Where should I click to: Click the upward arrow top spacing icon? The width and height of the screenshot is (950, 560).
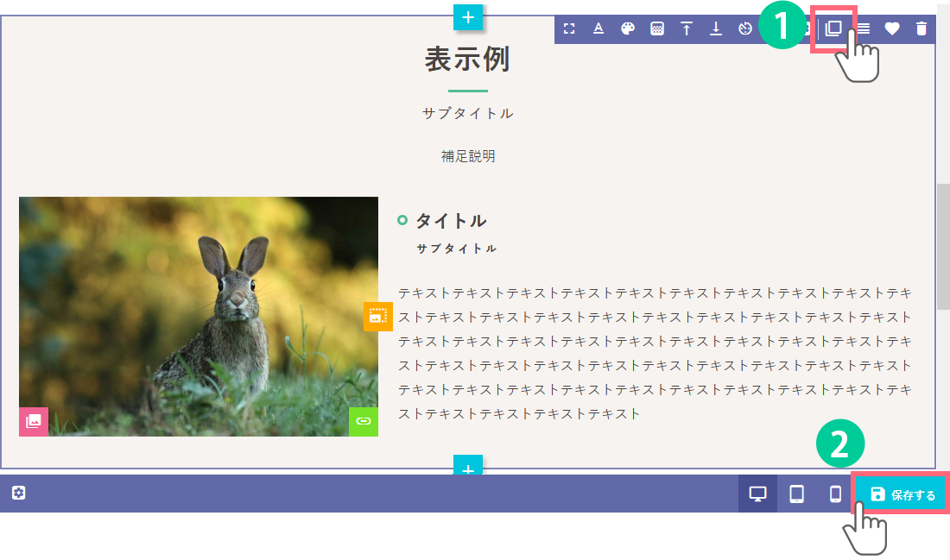point(687,28)
